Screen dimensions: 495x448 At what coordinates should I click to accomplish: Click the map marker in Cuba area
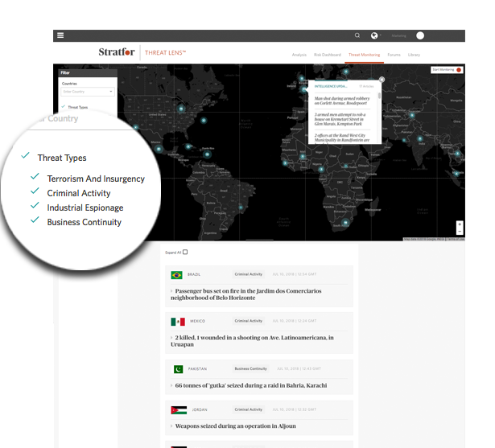[188, 146]
